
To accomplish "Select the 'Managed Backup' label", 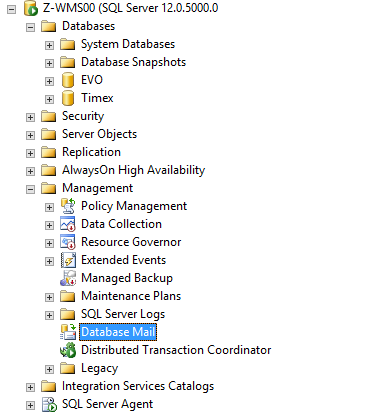I will pos(127,278).
